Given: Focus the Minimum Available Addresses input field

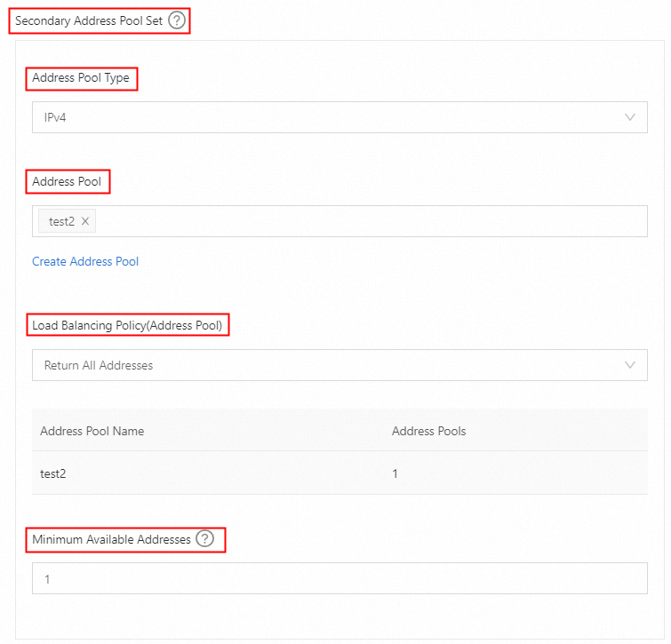Looking at the screenshot, I should click(x=339, y=578).
